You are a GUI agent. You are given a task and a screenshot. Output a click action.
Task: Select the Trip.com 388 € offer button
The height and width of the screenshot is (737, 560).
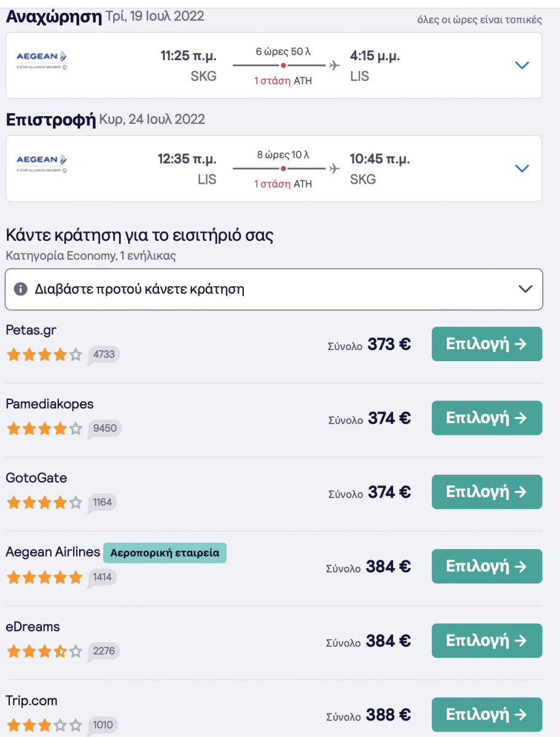(x=486, y=714)
